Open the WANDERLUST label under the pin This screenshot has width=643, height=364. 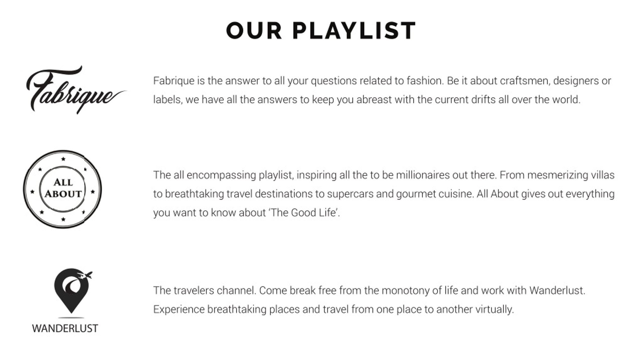[65, 328]
